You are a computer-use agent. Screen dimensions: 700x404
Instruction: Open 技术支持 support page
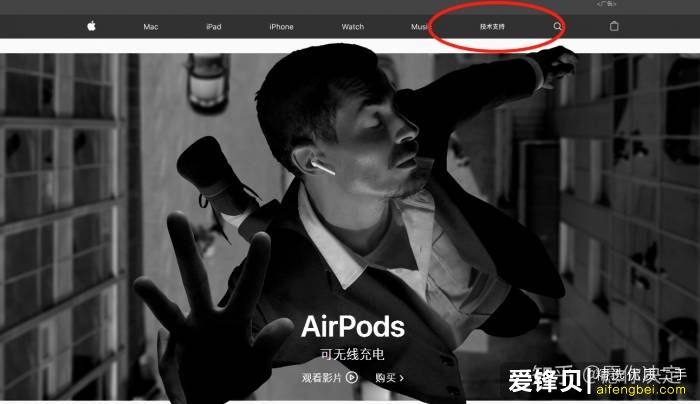pos(492,27)
